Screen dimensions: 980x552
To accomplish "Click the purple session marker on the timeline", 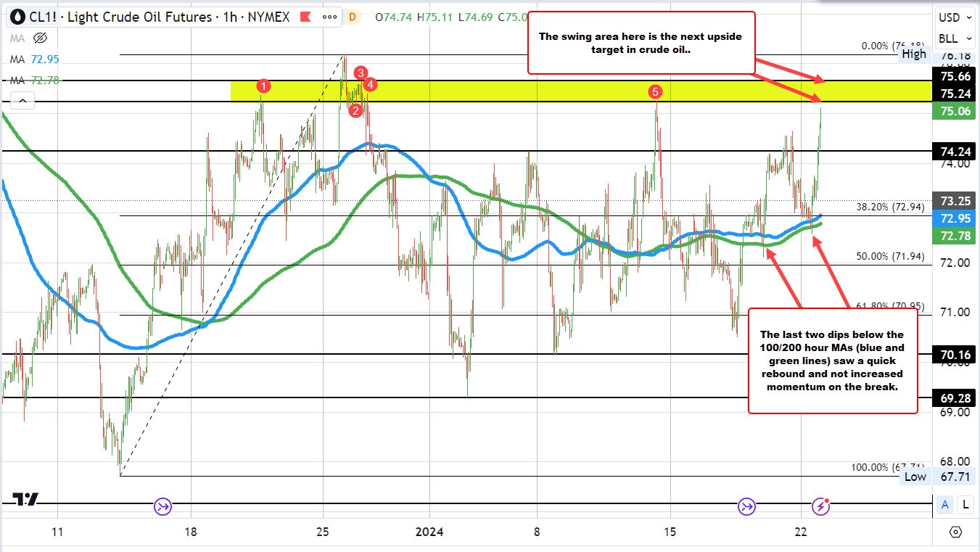I will pyautogui.click(x=162, y=507).
